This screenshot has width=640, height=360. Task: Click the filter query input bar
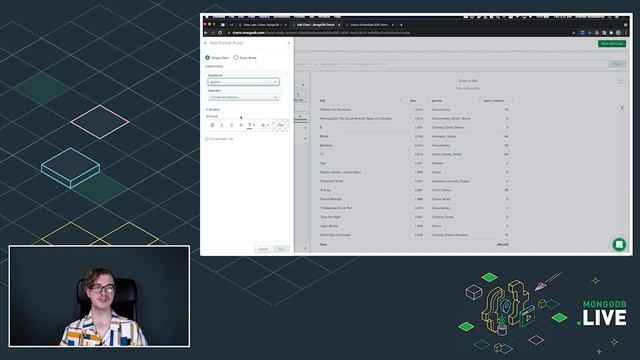(451, 64)
